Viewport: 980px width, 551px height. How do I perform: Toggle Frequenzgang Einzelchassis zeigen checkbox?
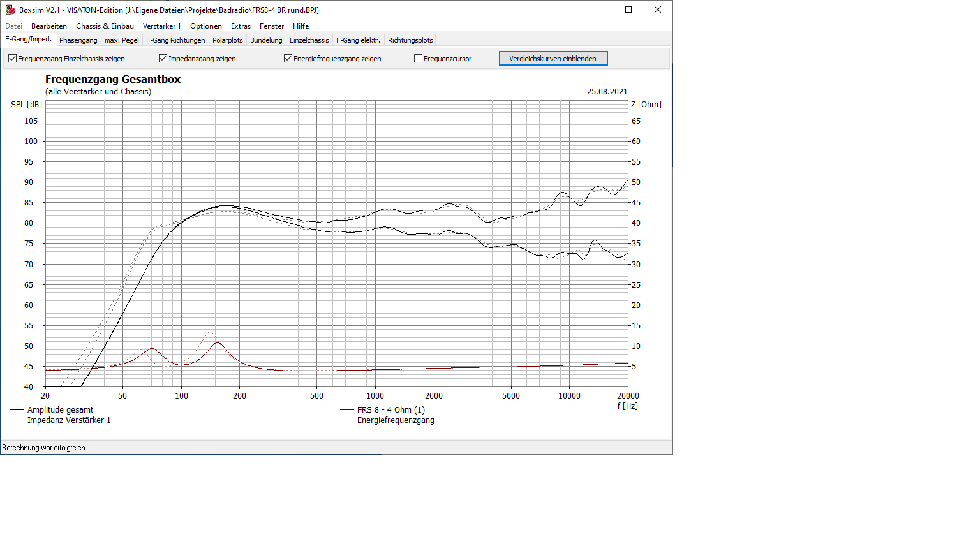click(x=13, y=59)
